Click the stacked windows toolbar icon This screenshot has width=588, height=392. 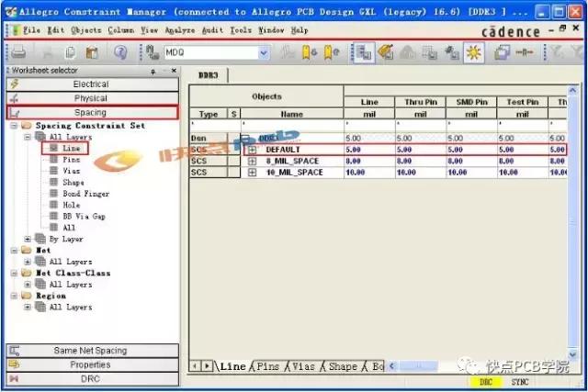502,53
